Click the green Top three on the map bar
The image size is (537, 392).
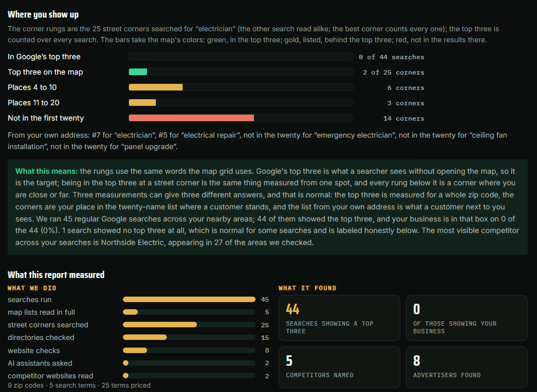click(x=138, y=72)
